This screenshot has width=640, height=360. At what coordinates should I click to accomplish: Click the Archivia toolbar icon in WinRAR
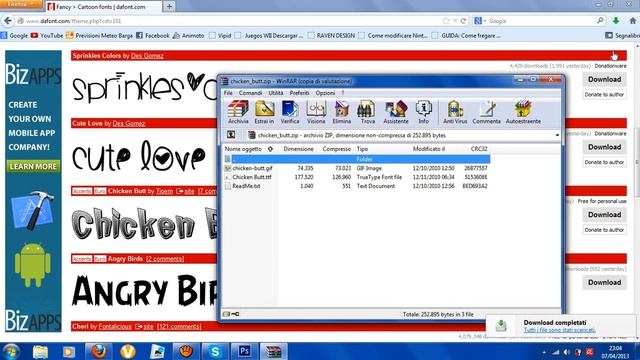[x=238, y=112]
